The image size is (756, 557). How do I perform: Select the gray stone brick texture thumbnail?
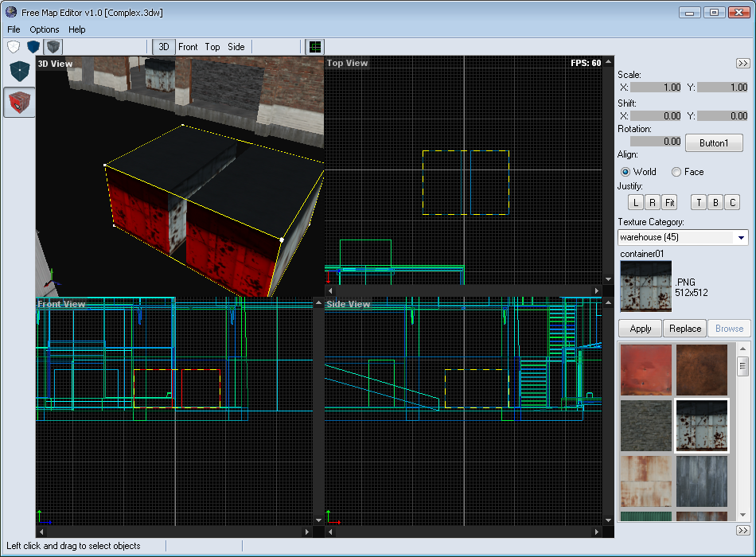[645, 426]
